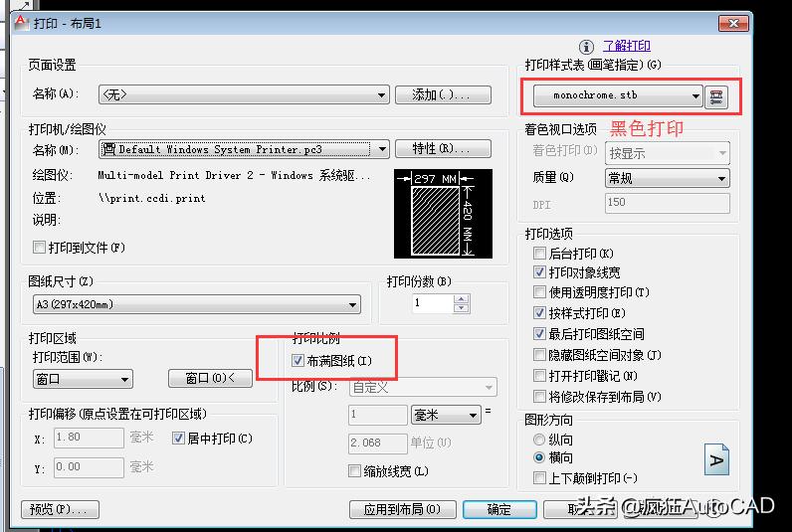Enable 缩放线宽 scale lineweights checkbox
This screenshot has width=792, height=532.
pos(354,471)
